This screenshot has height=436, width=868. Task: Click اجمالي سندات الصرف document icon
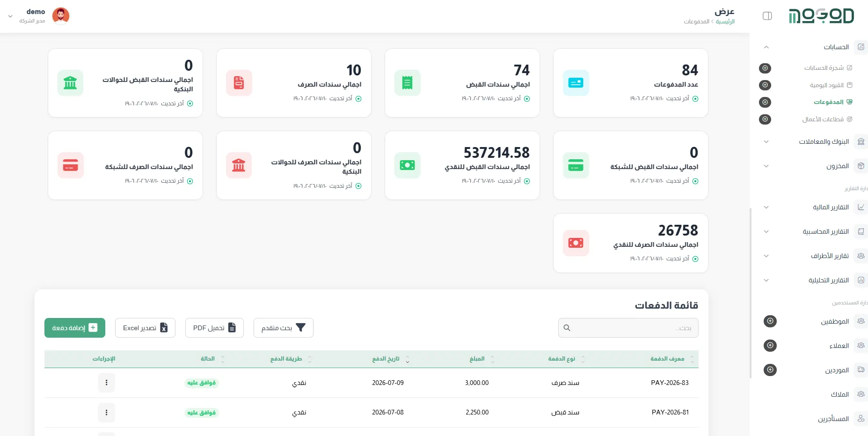(x=239, y=83)
